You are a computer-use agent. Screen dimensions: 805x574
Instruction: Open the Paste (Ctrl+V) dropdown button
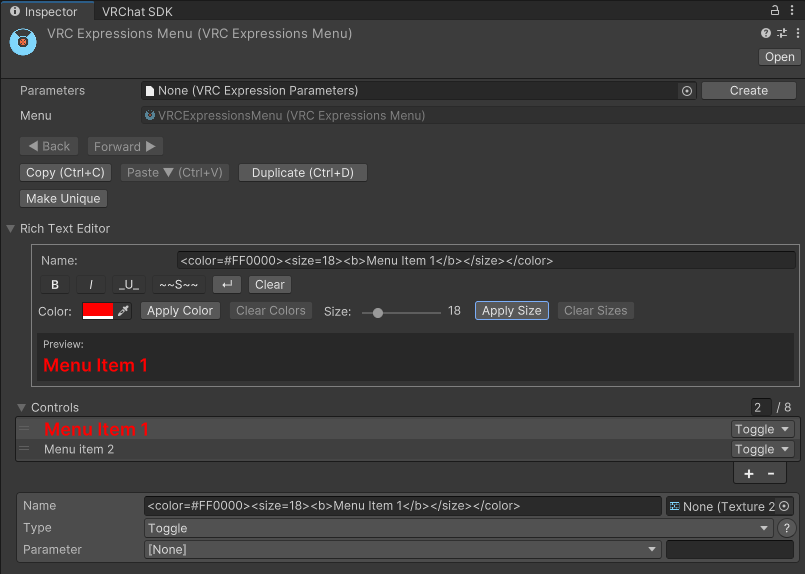[x=175, y=173]
